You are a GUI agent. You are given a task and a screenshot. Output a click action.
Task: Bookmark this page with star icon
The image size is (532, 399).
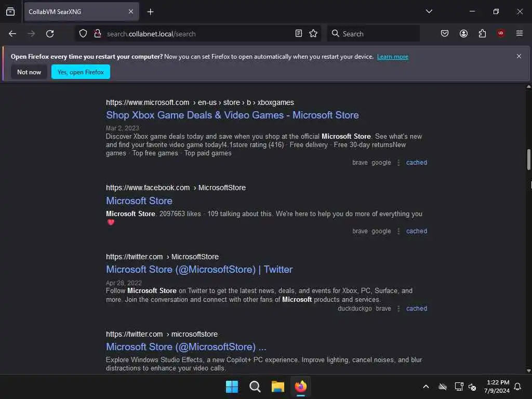coord(313,34)
